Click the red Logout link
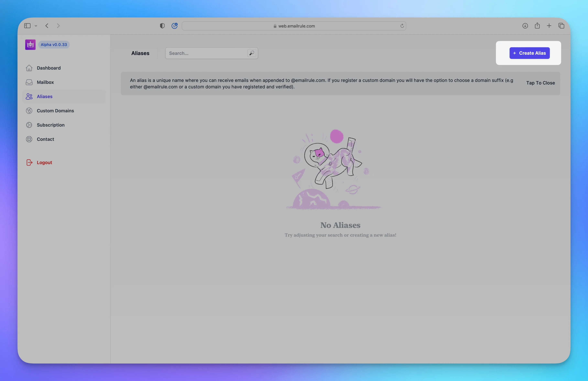Image resolution: width=588 pixels, height=381 pixels. (x=44, y=162)
